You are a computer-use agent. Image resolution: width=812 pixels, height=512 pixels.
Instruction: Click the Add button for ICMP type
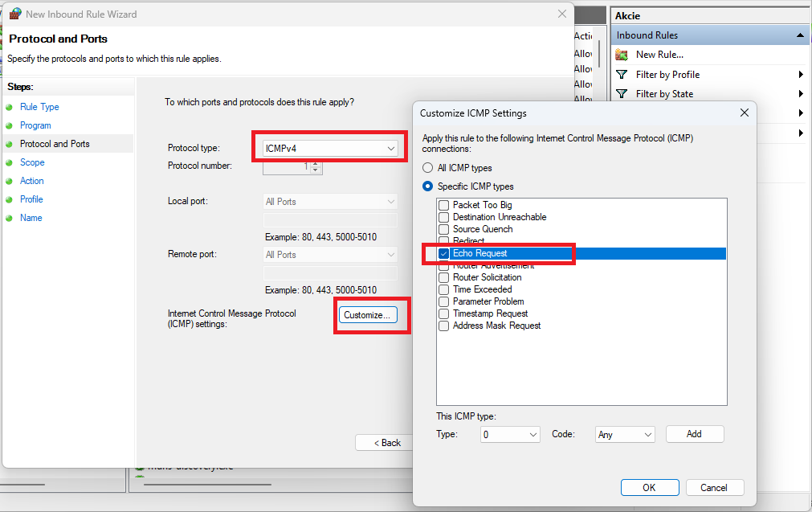click(x=695, y=434)
